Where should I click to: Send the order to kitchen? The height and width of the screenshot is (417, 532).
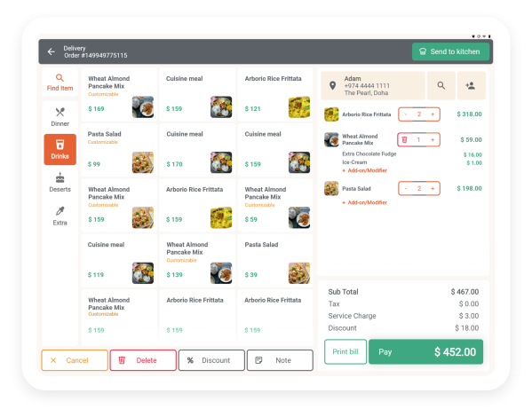point(450,51)
